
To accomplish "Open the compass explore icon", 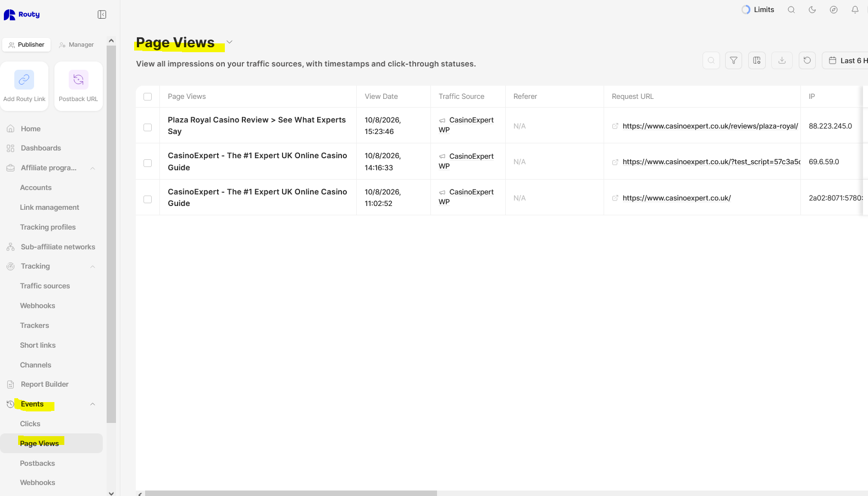I will click(x=833, y=9).
